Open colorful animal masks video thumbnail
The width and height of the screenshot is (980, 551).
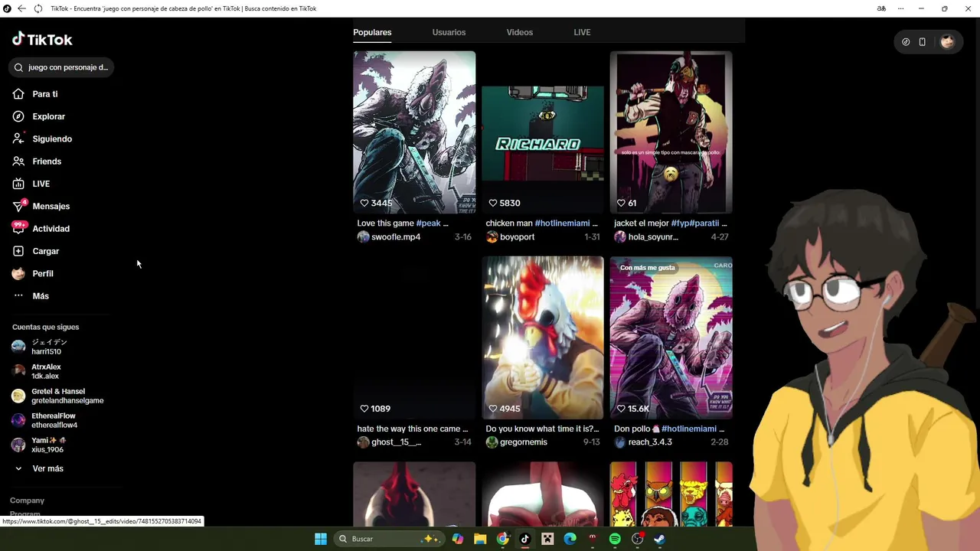(671, 494)
